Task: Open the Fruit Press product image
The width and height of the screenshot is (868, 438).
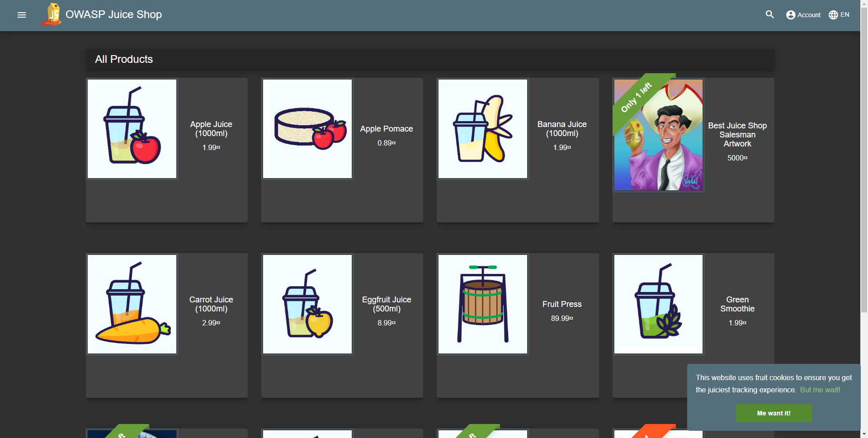Action: [483, 304]
